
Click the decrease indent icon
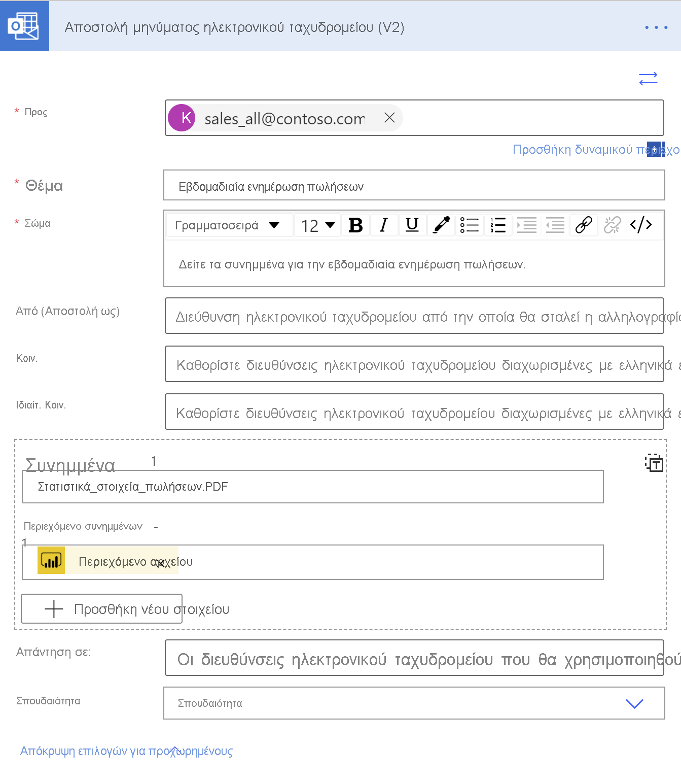tap(555, 225)
